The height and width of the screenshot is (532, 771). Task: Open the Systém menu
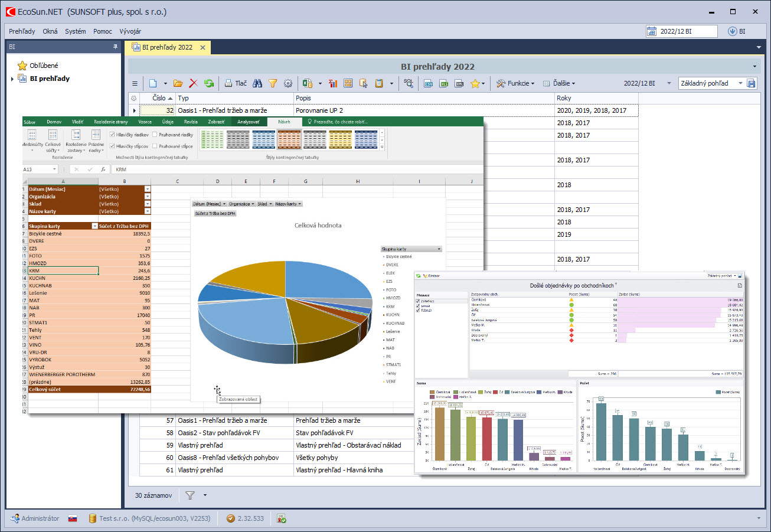click(x=75, y=31)
